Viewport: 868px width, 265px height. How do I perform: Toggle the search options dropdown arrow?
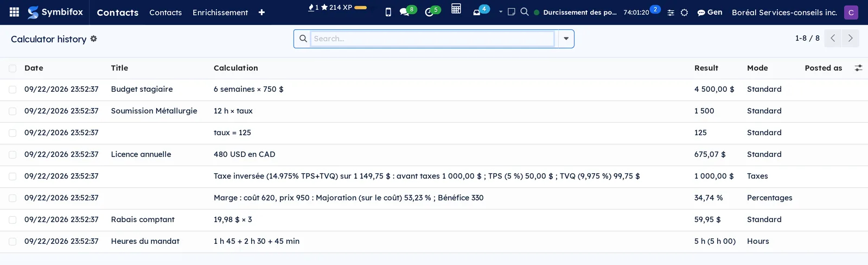(x=566, y=39)
